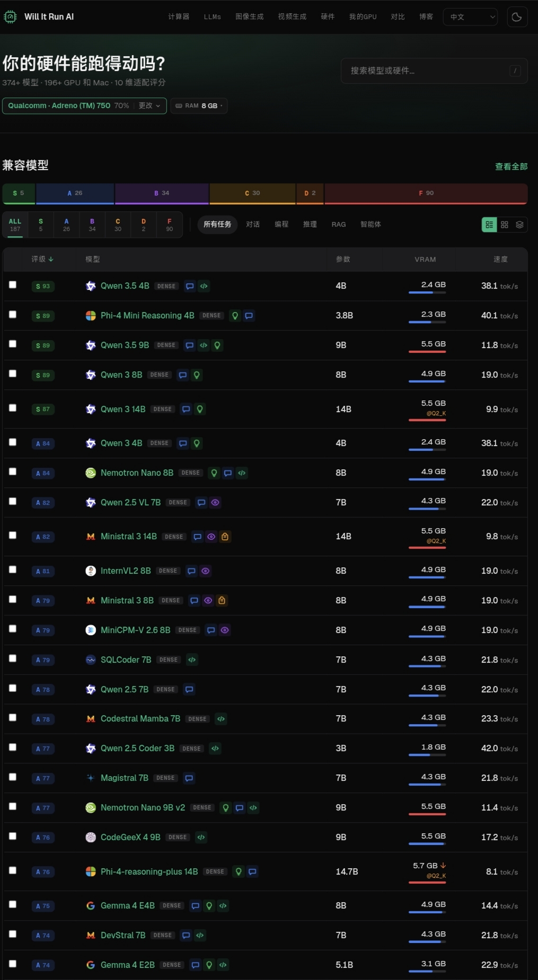Click the Google logo beside Gemma 4 E4B

pyautogui.click(x=91, y=906)
